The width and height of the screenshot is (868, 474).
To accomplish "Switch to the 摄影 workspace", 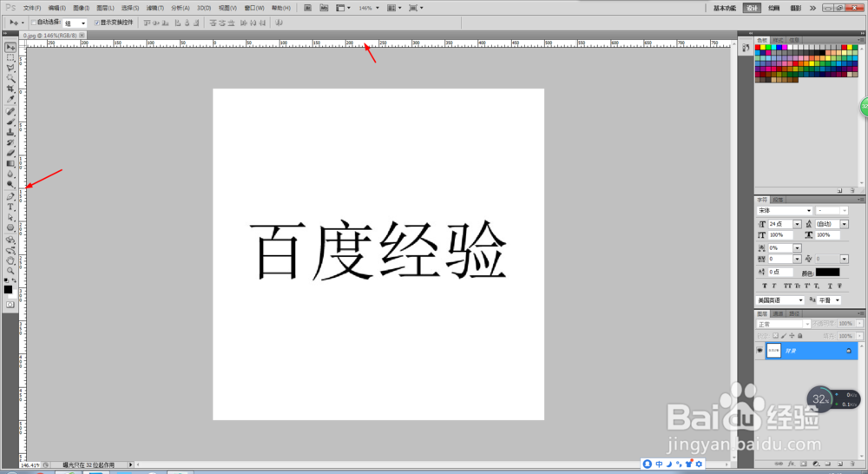I will 795,8.
